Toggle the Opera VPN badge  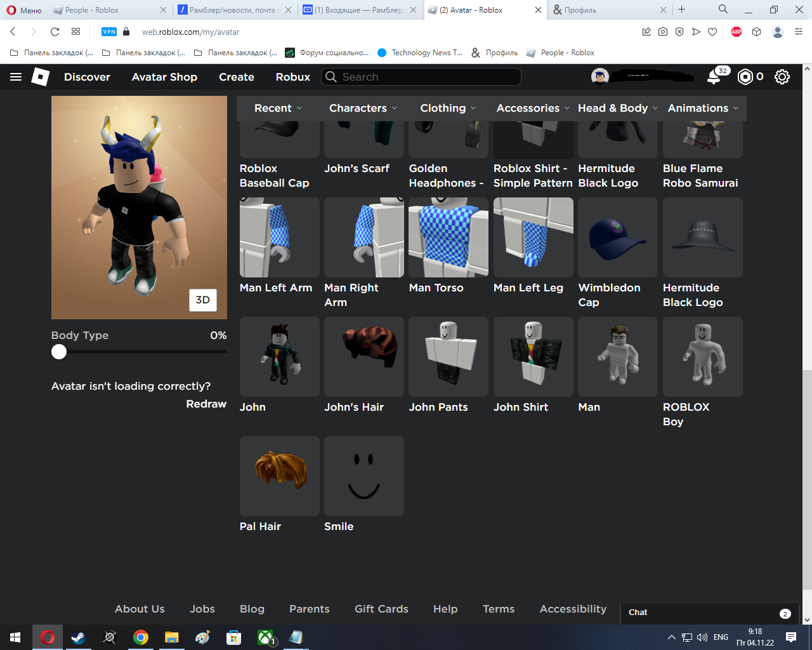coord(109,32)
